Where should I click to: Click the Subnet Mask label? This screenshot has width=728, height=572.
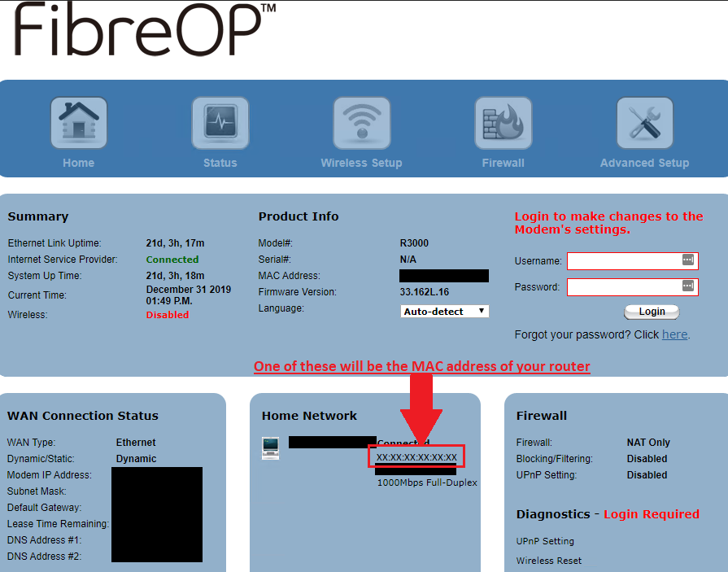coord(37,491)
